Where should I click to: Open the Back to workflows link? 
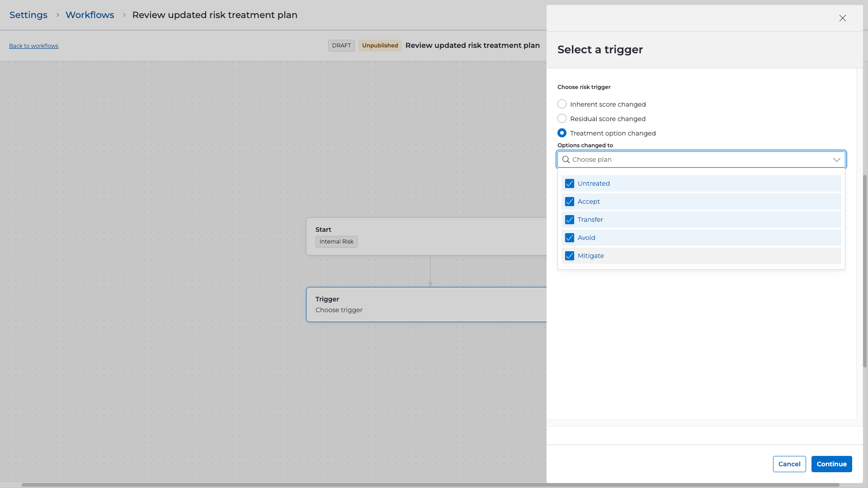point(33,46)
